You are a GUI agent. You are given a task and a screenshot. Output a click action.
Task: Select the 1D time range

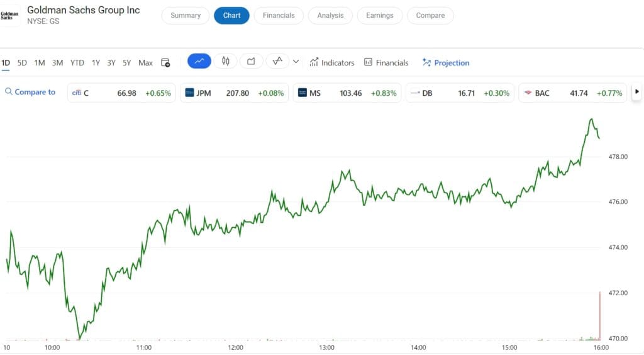(x=6, y=63)
